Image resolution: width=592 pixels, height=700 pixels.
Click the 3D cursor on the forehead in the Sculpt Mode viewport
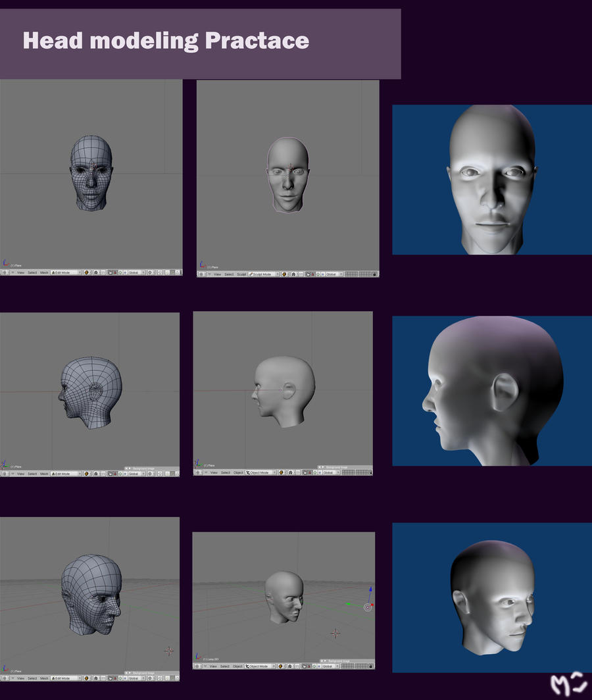[x=290, y=168]
